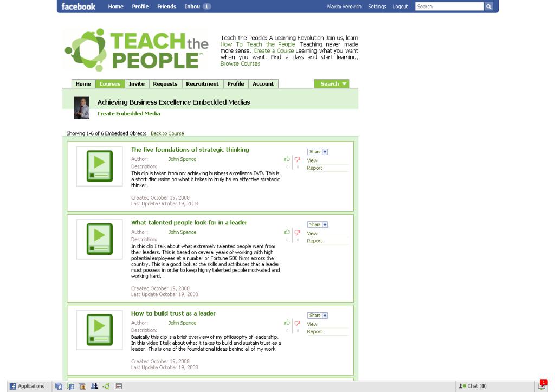This screenshot has width=555, height=392.
Task: Click the 'How To Teach the People' link
Action: pos(257,44)
